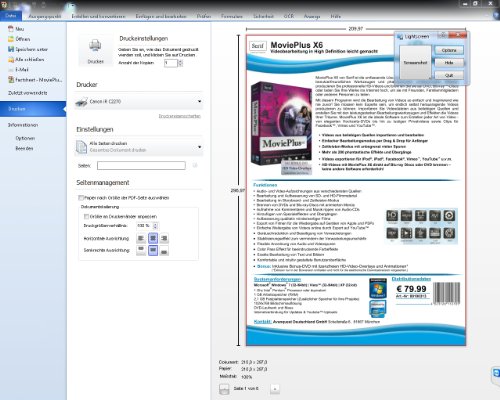
Task: Click the Seiten page range input field
Action: [x=141, y=165]
